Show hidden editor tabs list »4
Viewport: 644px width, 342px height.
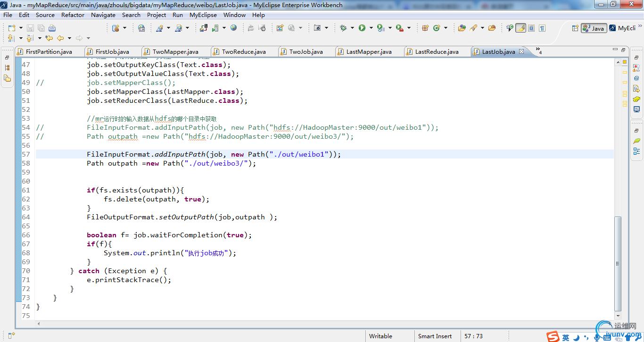tap(539, 51)
